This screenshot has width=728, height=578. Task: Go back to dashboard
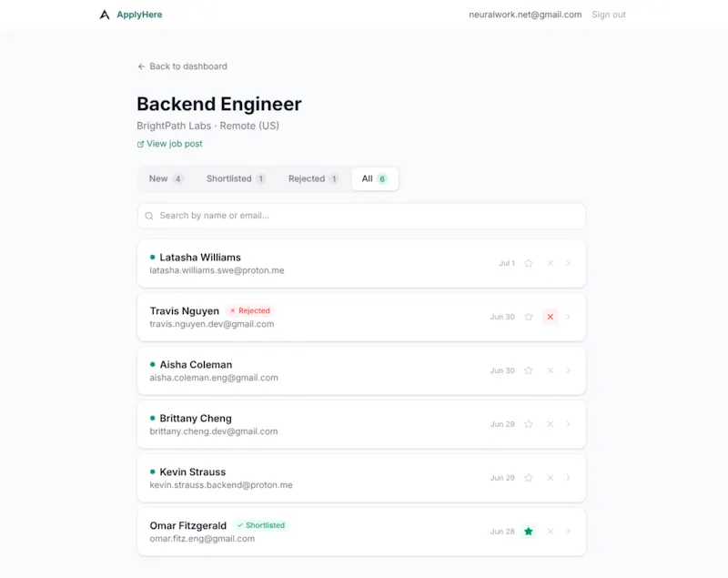point(183,66)
